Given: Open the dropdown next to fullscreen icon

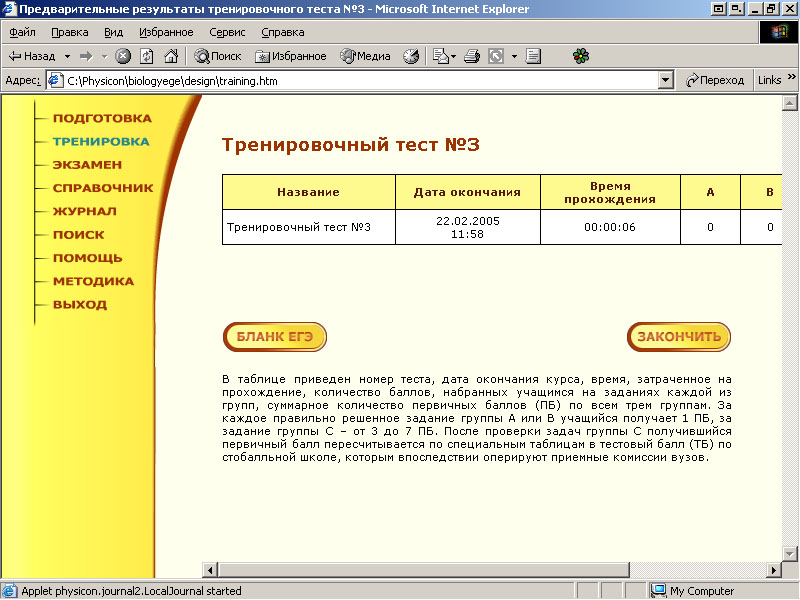Looking at the screenshot, I should (514, 56).
